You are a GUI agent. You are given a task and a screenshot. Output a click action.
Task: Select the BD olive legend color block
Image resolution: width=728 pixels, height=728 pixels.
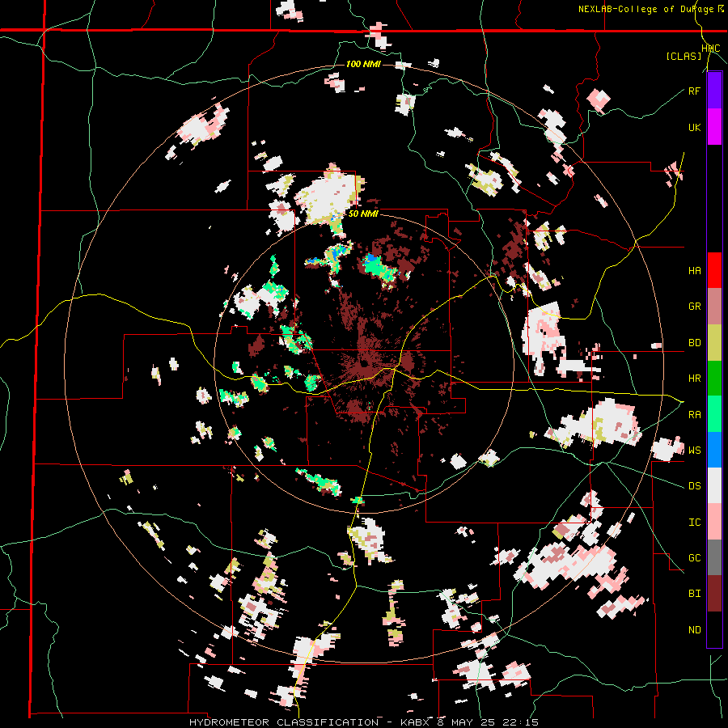click(x=714, y=343)
